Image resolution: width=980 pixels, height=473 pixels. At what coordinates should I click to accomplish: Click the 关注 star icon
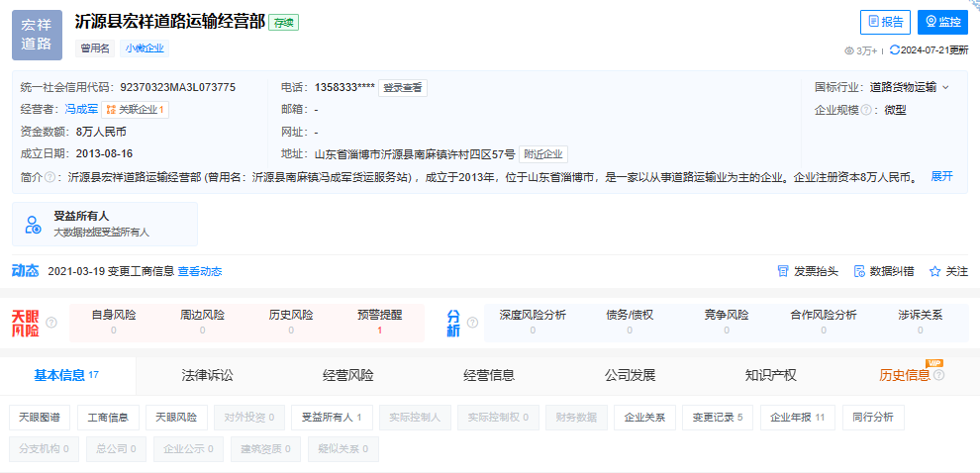935,271
